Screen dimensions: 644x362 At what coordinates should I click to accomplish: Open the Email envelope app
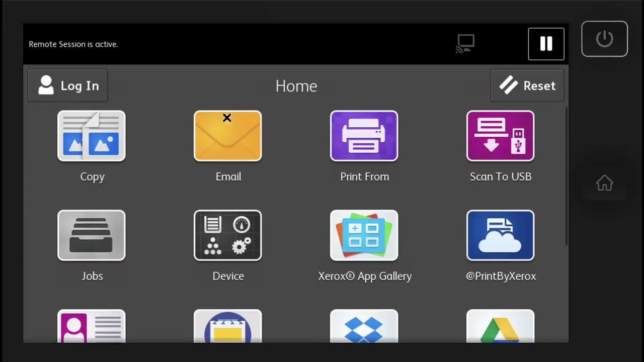(228, 136)
